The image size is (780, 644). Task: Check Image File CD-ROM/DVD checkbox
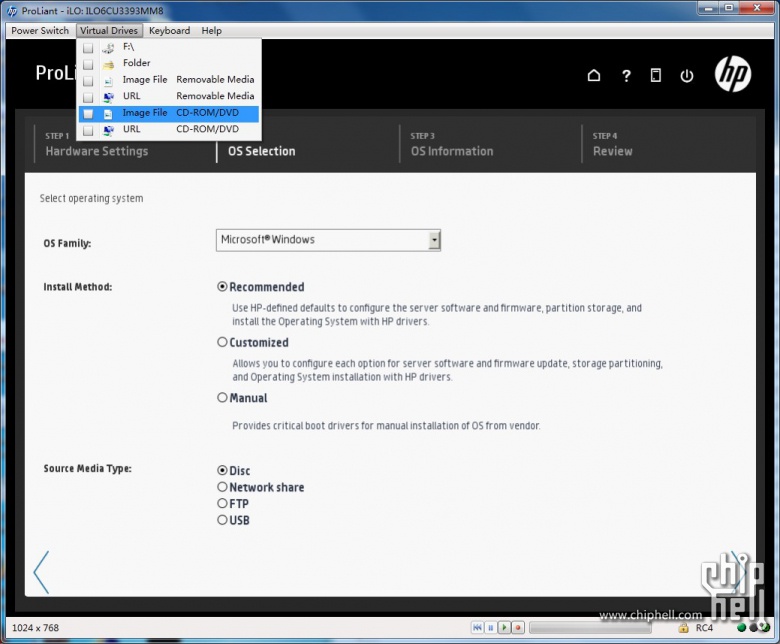click(88, 114)
